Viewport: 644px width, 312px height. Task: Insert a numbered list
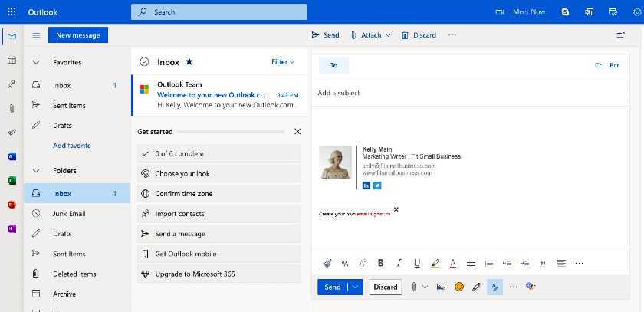(x=489, y=263)
